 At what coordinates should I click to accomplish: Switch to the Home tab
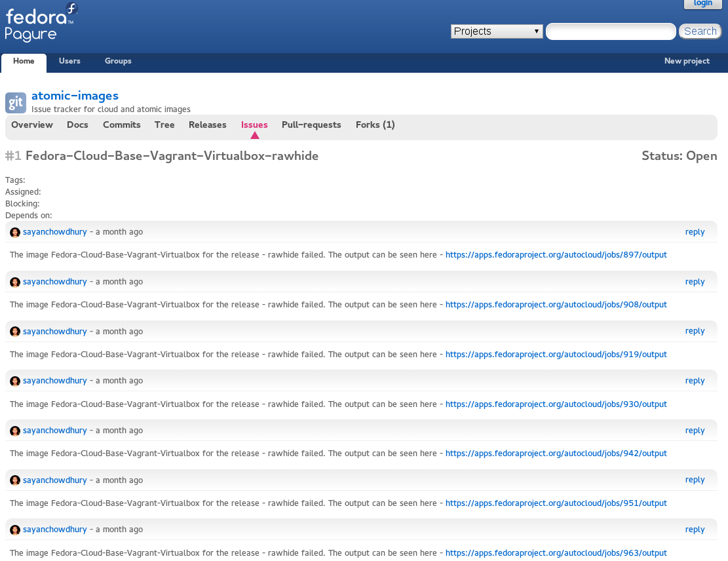24,62
